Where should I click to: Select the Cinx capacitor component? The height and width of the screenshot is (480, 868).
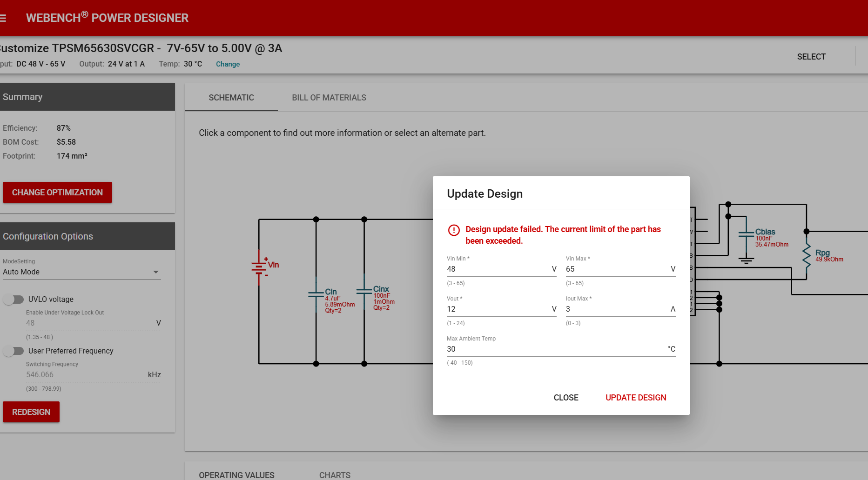point(364,292)
